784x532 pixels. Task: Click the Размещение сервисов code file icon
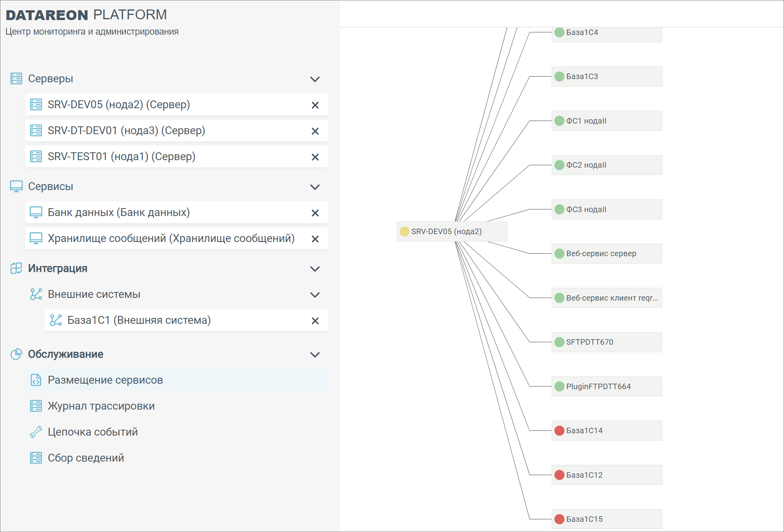36,380
